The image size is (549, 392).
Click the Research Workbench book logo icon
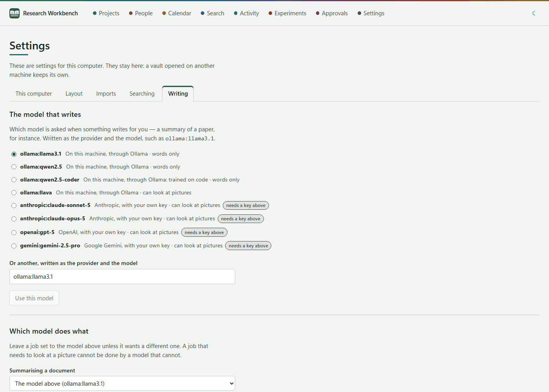click(x=15, y=13)
